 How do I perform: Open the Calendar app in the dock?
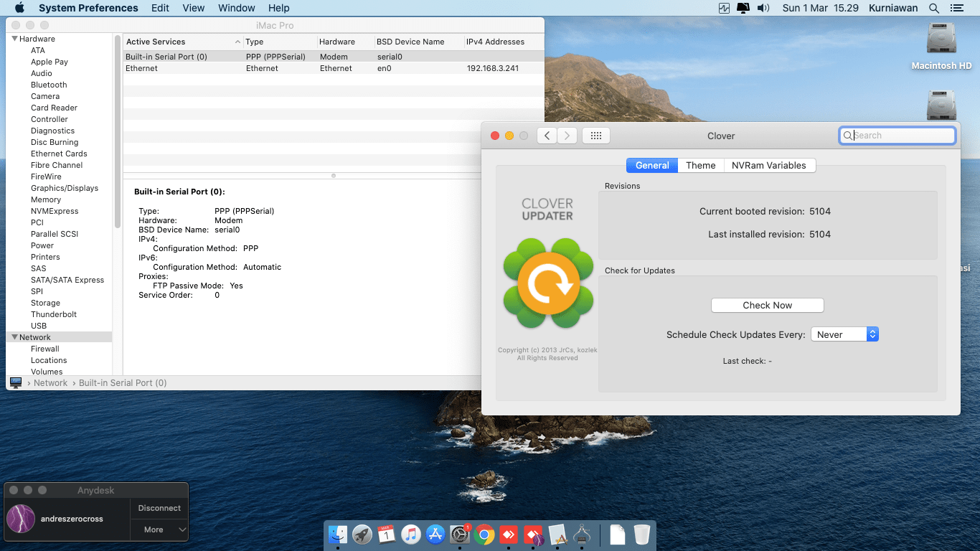(x=387, y=534)
